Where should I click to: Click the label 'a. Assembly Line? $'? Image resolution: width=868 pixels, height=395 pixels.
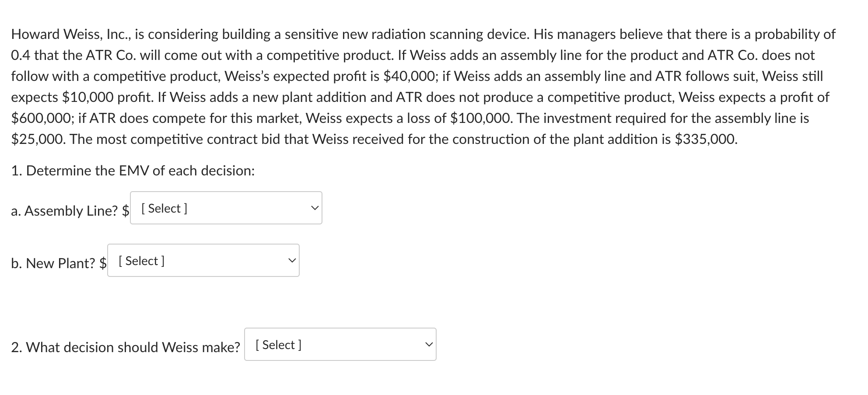tap(69, 211)
